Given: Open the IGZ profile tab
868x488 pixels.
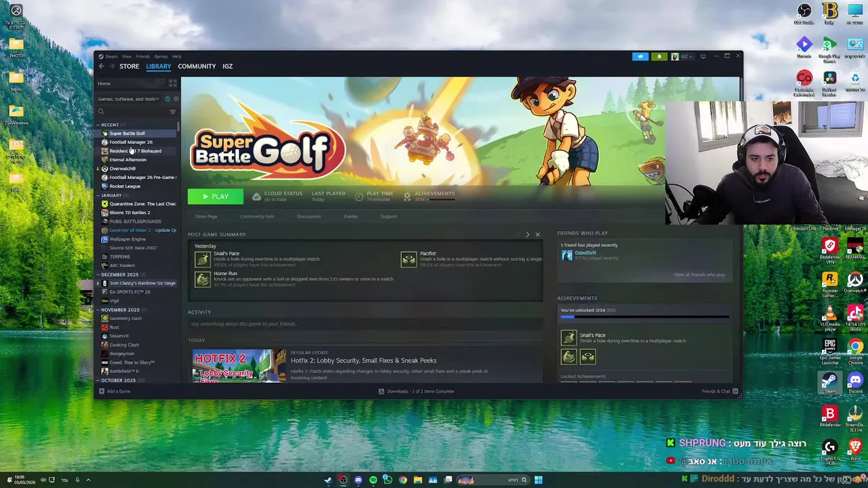Looking at the screenshot, I should pos(227,66).
